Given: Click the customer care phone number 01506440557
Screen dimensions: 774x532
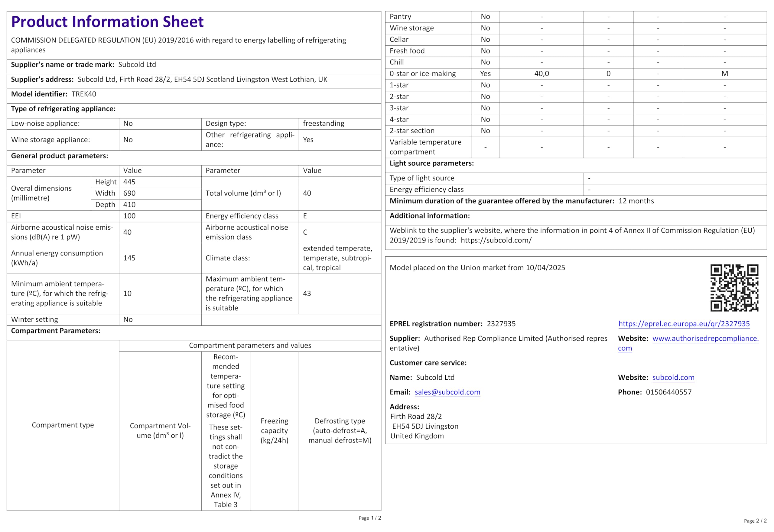Looking at the screenshot, I should [668, 392].
